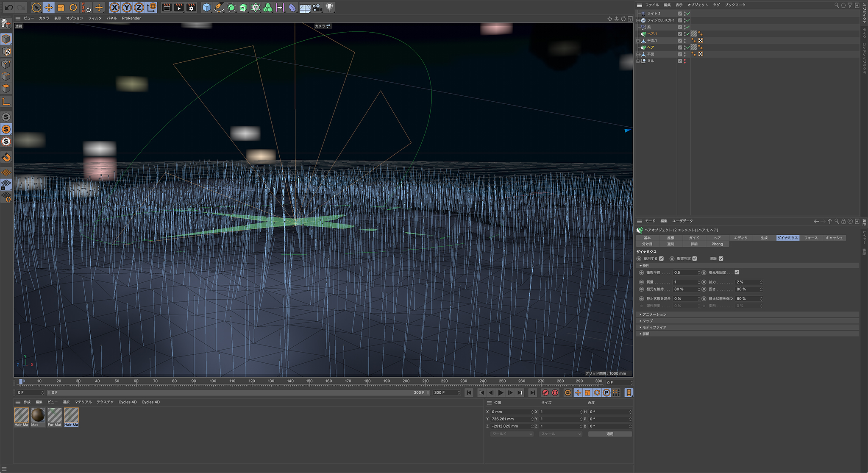
Task: Click the timeline scrubber at frame 0
Action: pyautogui.click(x=21, y=382)
